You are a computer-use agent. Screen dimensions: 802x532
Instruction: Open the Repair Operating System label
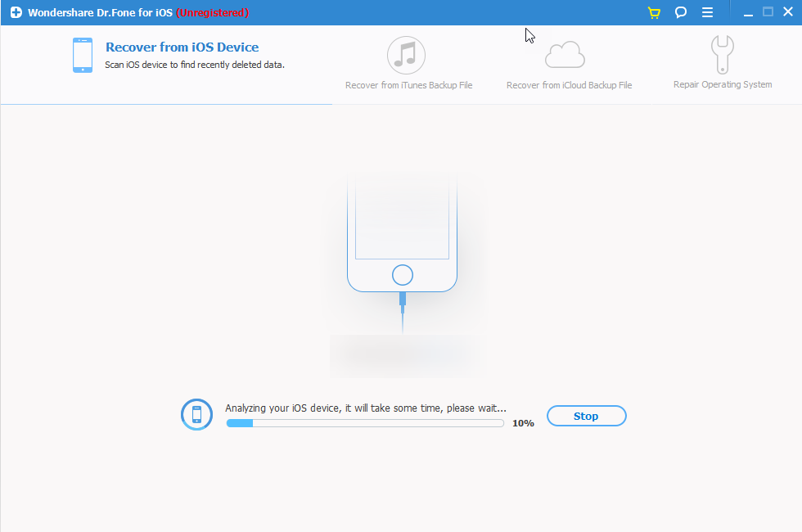[x=723, y=84]
